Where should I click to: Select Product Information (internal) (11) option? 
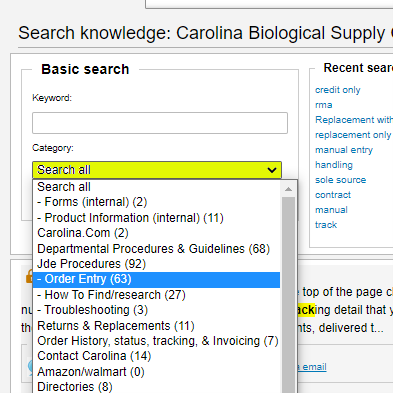[x=156, y=218]
